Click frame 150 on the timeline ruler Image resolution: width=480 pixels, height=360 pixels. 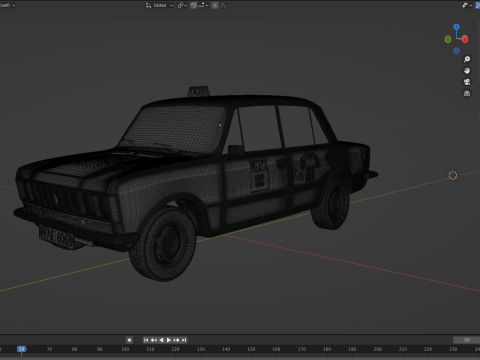click(251, 349)
